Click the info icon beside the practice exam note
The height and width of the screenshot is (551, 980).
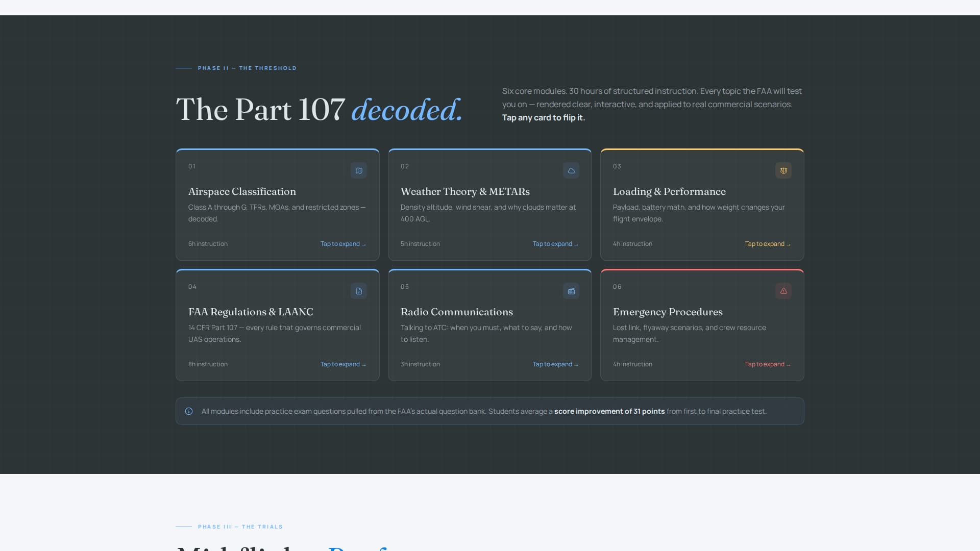click(188, 411)
